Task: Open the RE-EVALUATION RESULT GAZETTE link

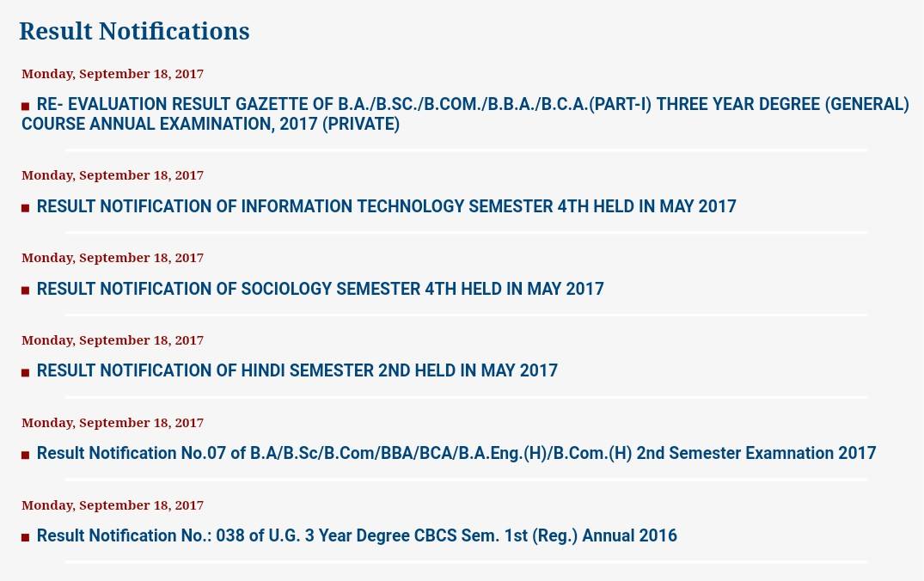Action: pos(466,113)
